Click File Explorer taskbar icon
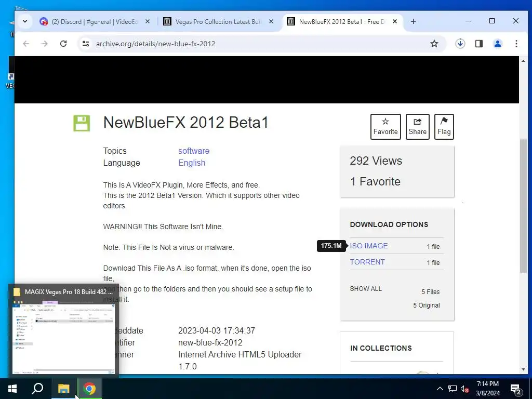The height and width of the screenshot is (399, 532). [x=63, y=389]
